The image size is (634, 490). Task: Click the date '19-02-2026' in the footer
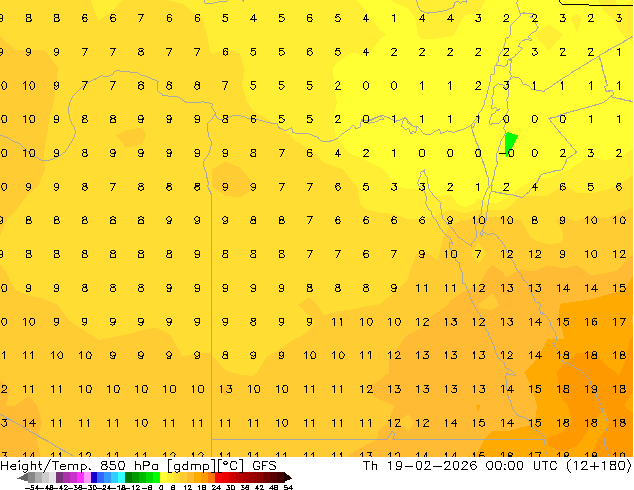coord(432,465)
